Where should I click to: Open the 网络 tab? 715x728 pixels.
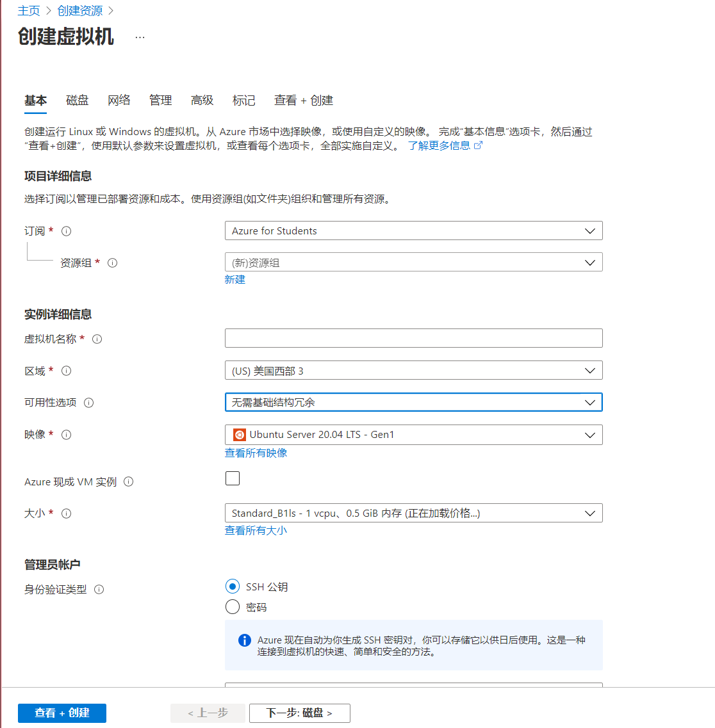point(119,101)
